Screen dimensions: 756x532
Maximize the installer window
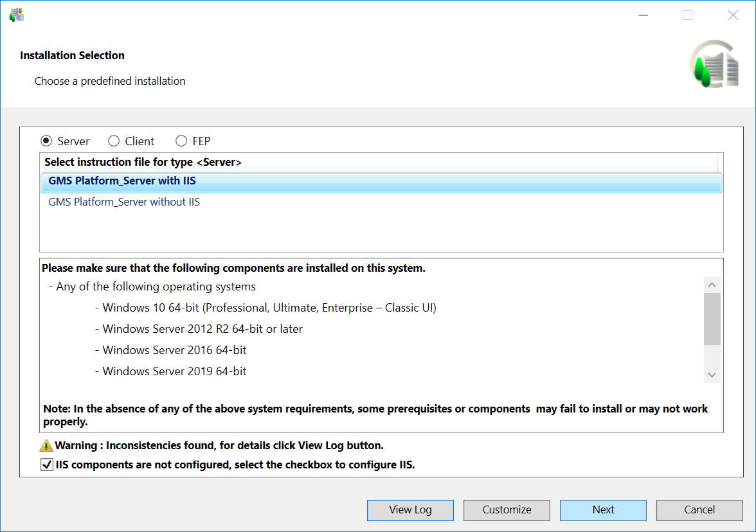[x=687, y=15]
